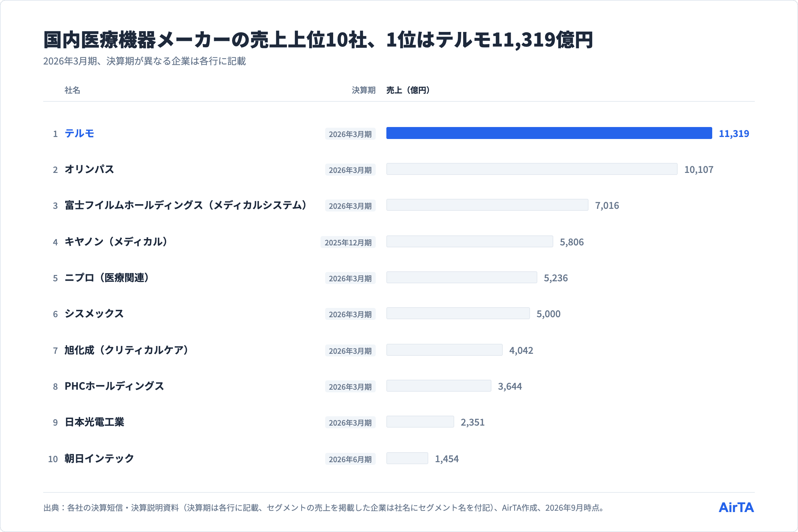The image size is (798, 532).
Task: Click the 2025年12月期 period badge
Action: point(348,243)
